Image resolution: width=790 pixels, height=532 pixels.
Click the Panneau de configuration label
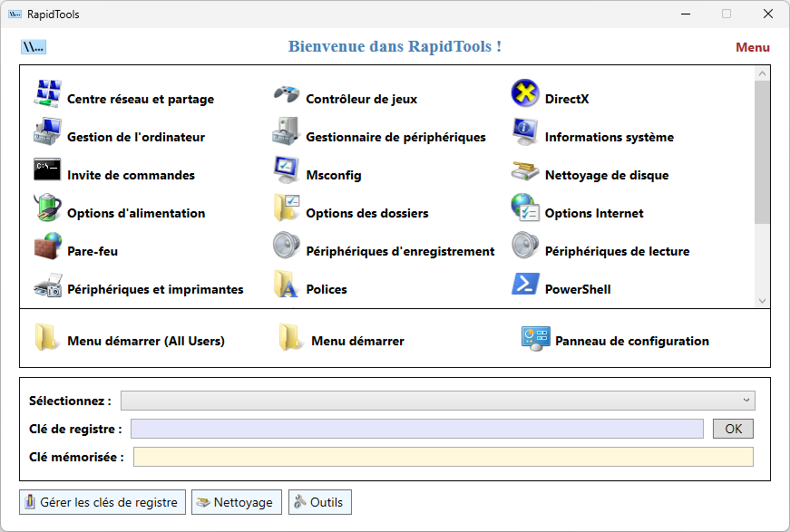point(632,341)
